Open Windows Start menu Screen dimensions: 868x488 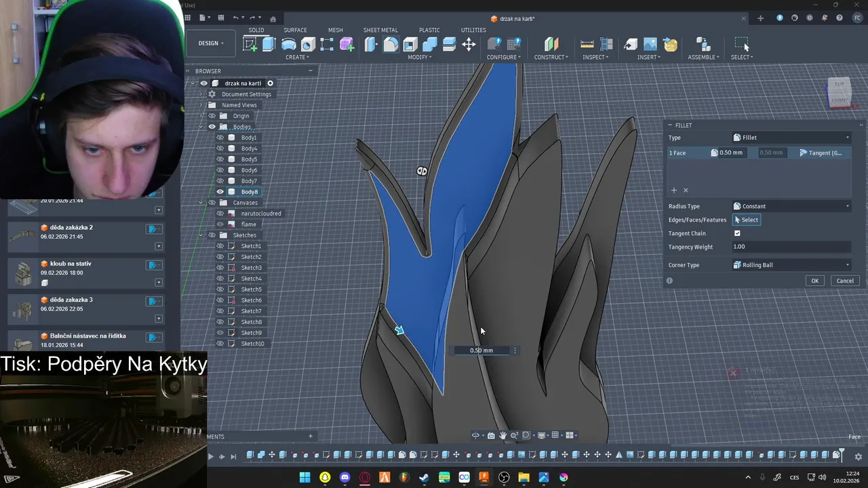click(x=305, y=477)
